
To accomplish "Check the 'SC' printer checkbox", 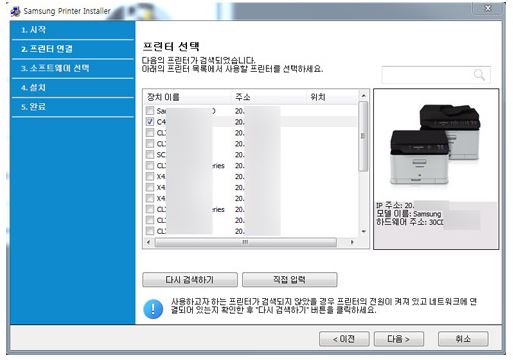I will click(x=150, y=154).
